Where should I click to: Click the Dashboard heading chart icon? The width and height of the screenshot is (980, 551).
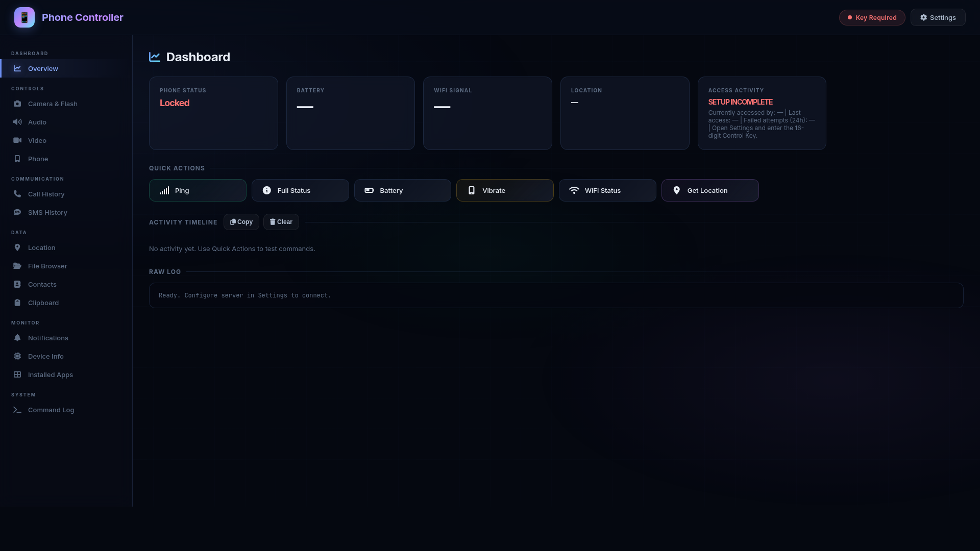coord(155,57)
